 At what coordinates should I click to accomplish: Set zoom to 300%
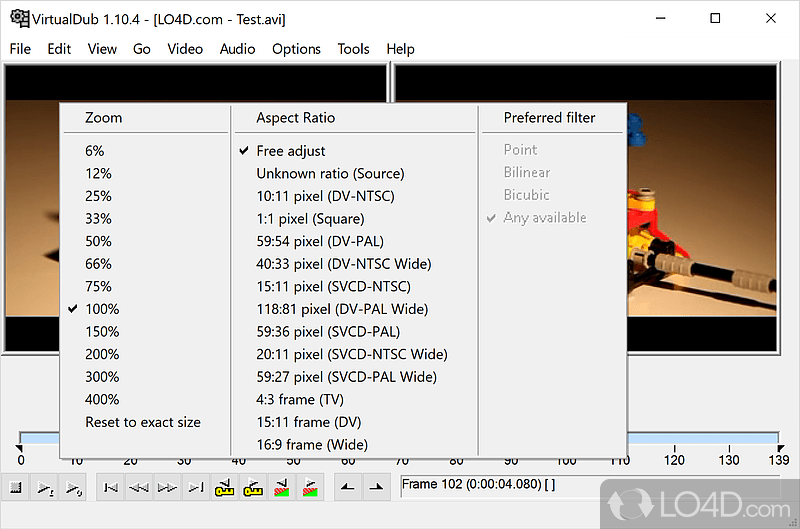click(x=145, y=376)
